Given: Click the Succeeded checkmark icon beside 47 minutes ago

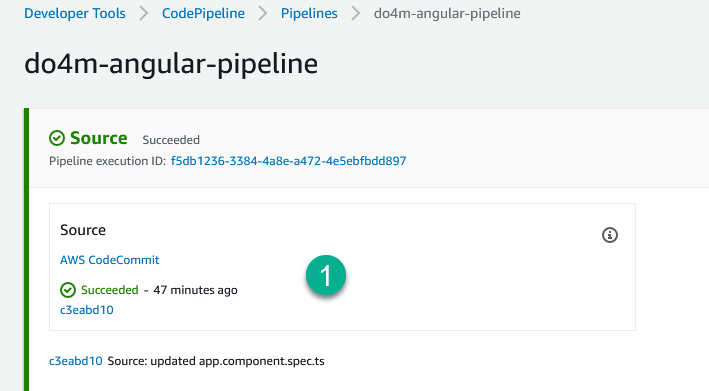Looking at the screenshot, I should [x=68, y=290].
